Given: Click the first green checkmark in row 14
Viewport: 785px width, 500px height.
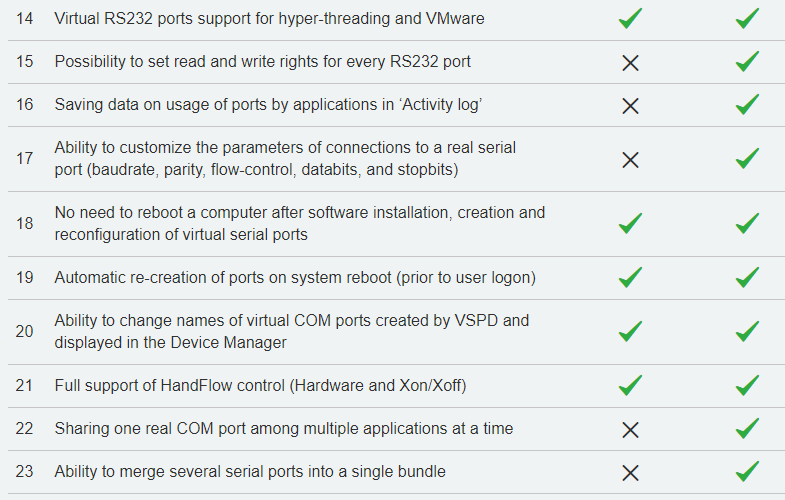Looking at the screenshot, I should (x=630, y=19).
